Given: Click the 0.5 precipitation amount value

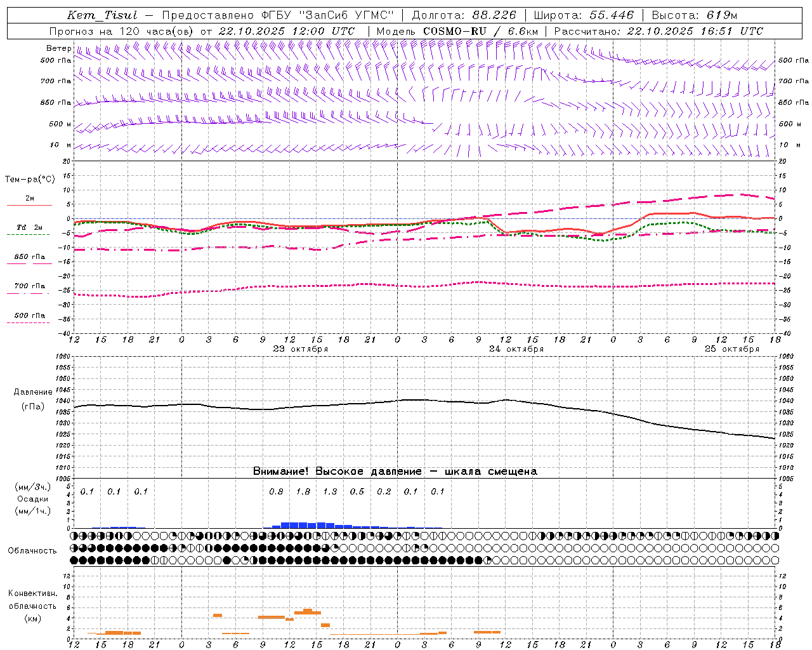Looking at the screenshot, I should pos(357,492).
